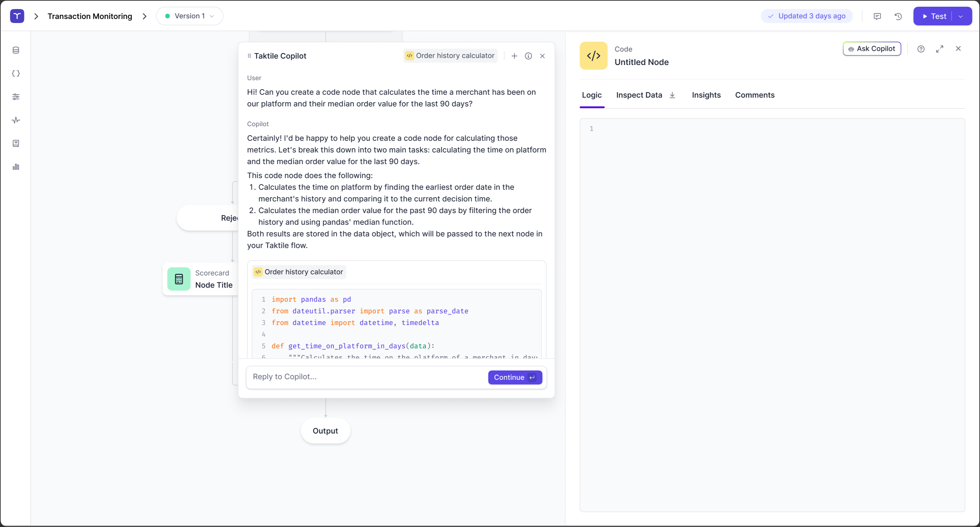This screenshot has height=527, width=980.
Task: Click the 'from dateutil.parser import' code line
Action: (x=370, y=311)
